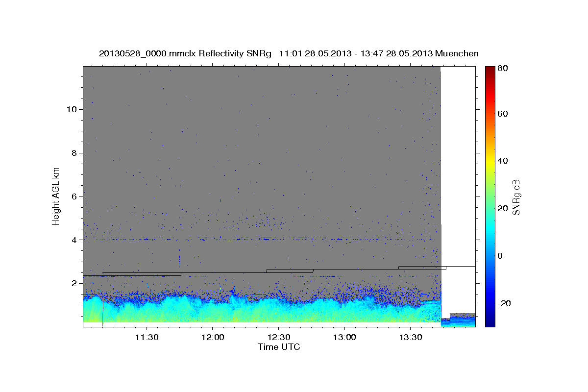
Task: Click the dark blue bottom of colorbar
Action: point(490,323)
